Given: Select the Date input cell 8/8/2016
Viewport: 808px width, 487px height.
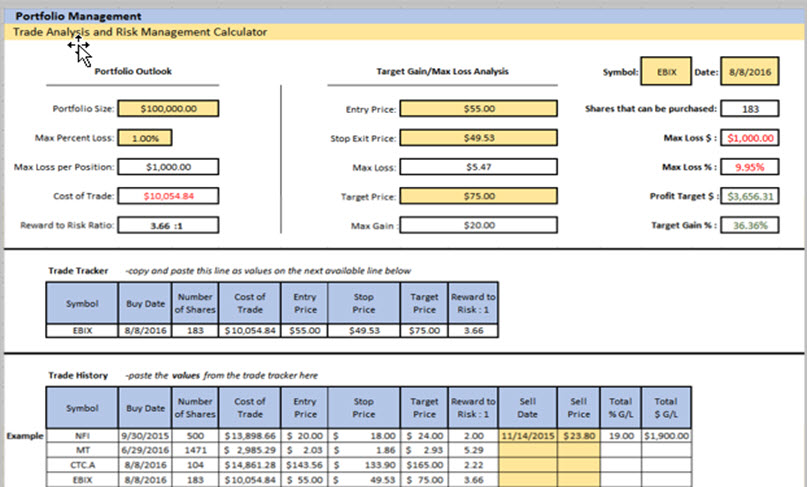Looking at the screenshot, I should [750, 72].
